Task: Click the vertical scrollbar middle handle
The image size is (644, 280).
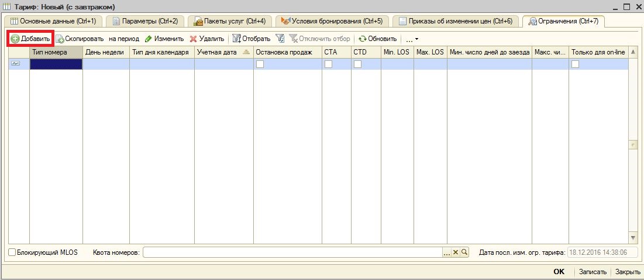Action: (x=633, y=145)
